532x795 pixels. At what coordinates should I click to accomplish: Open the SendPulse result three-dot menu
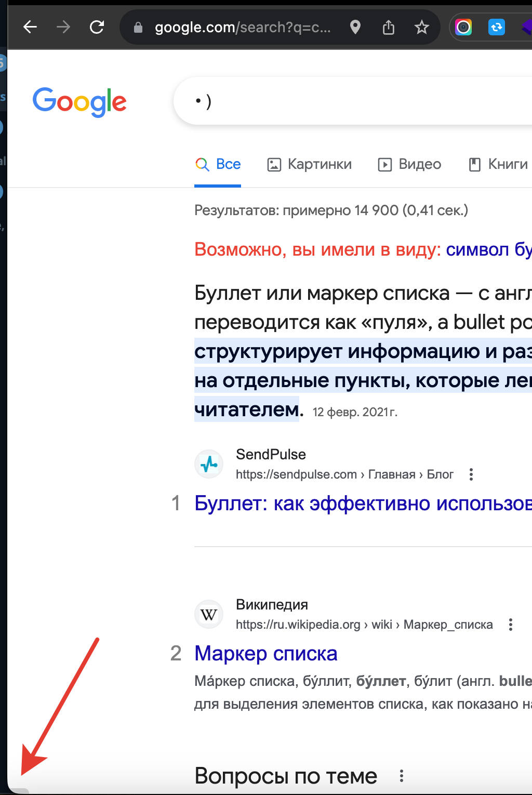471,474
